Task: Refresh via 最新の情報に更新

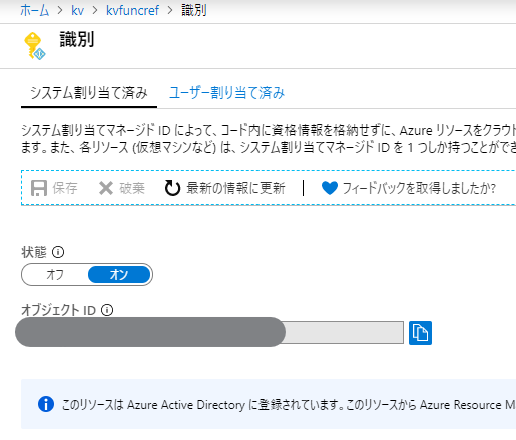Action: point(236,188)
